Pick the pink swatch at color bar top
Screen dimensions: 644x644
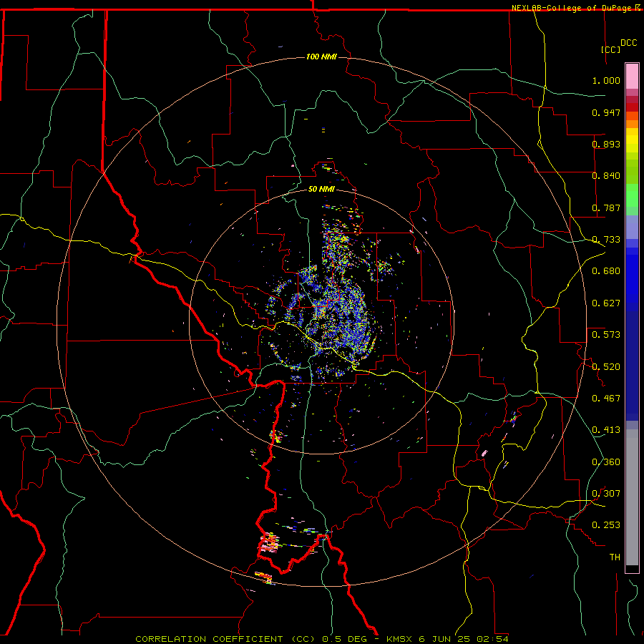[x=632, y=76]
